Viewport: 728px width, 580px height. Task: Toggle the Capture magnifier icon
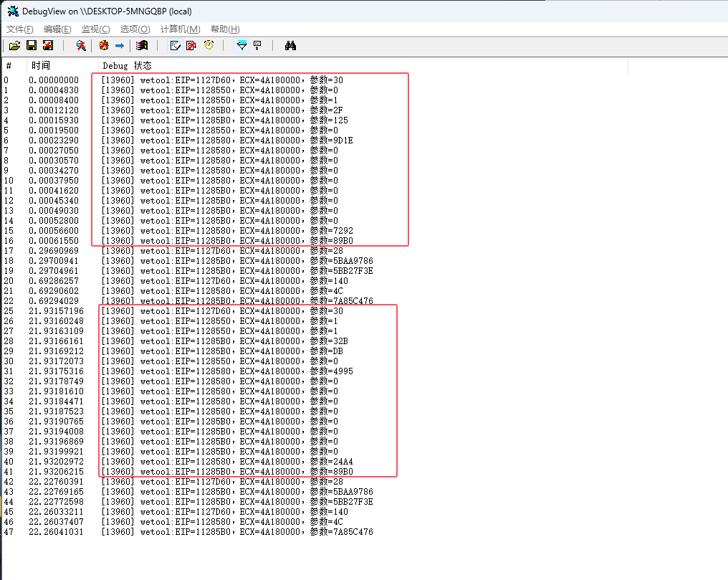point(81,45)
